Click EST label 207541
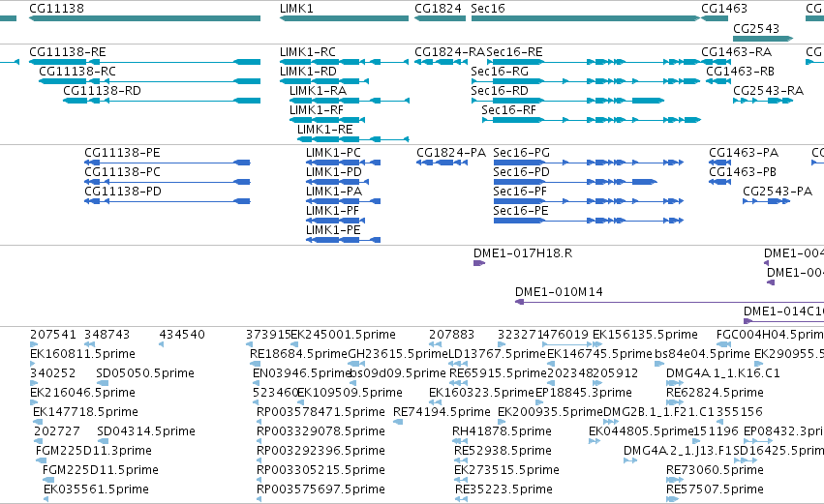The width and height of the screenshot is (824, 504). 53,335
